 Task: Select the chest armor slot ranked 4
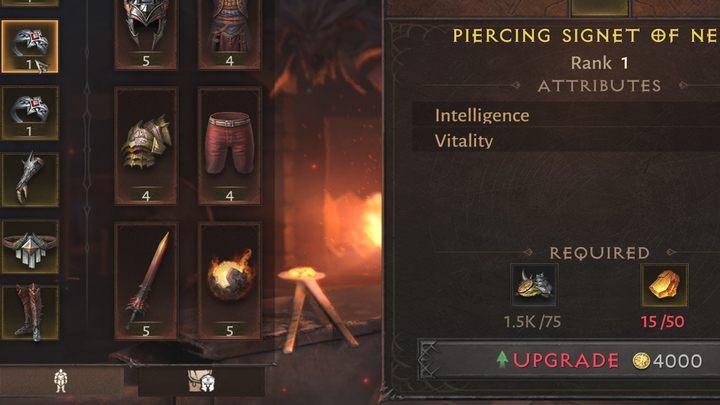click(x=230, y=34)
